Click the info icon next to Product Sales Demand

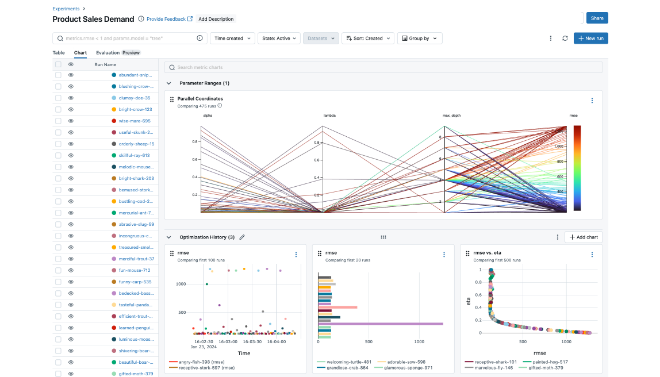point(141,19)
